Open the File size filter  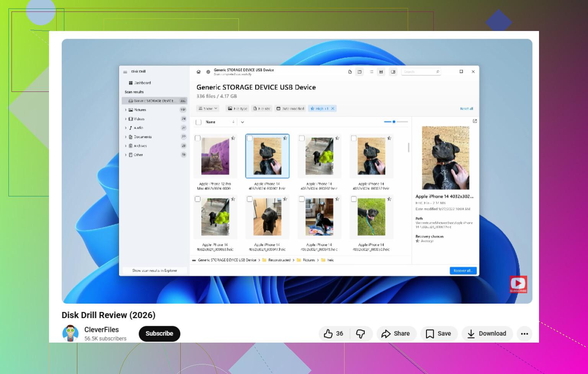click(x=262, y=109)
